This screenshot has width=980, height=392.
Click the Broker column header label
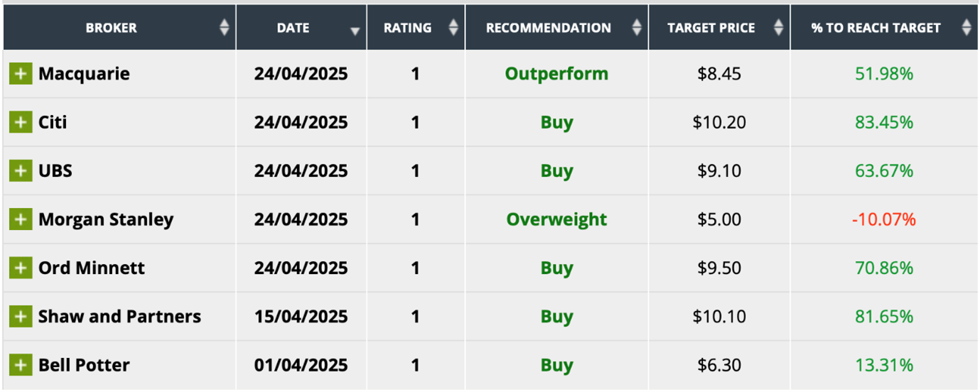(112, 28)
